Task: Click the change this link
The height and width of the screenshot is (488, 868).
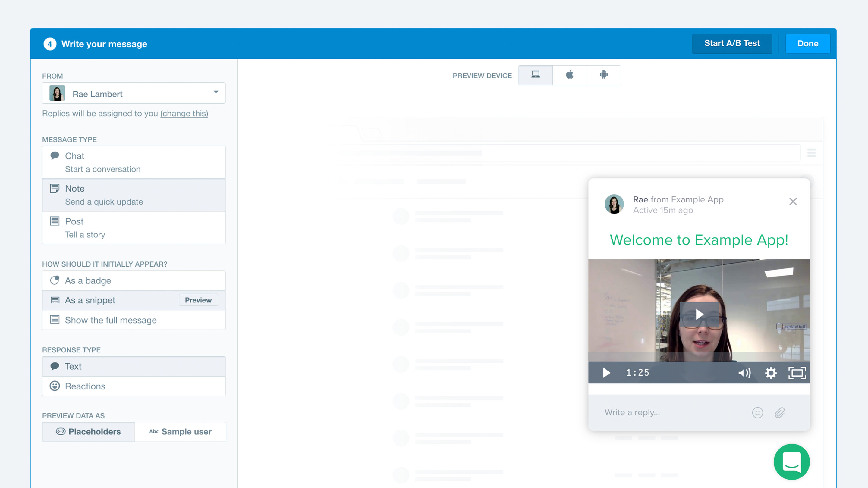Action: (184, 114)
